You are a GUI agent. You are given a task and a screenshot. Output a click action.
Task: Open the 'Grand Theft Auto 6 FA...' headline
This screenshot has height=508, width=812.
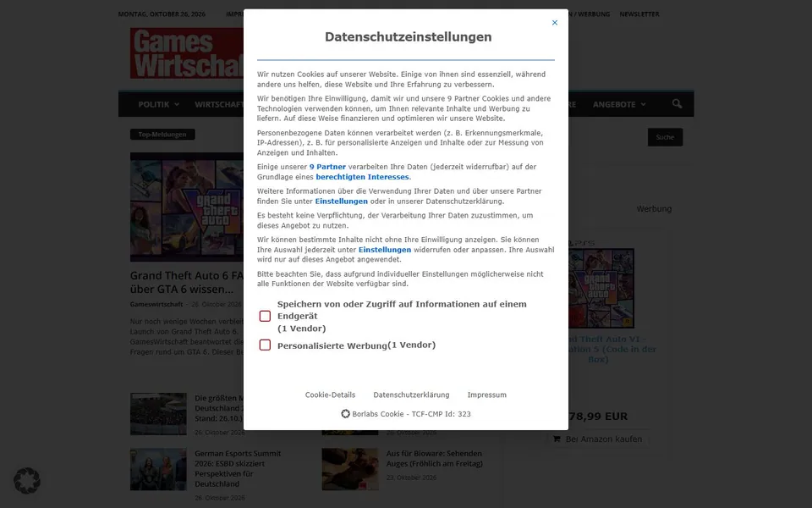(x=186, y=283)
